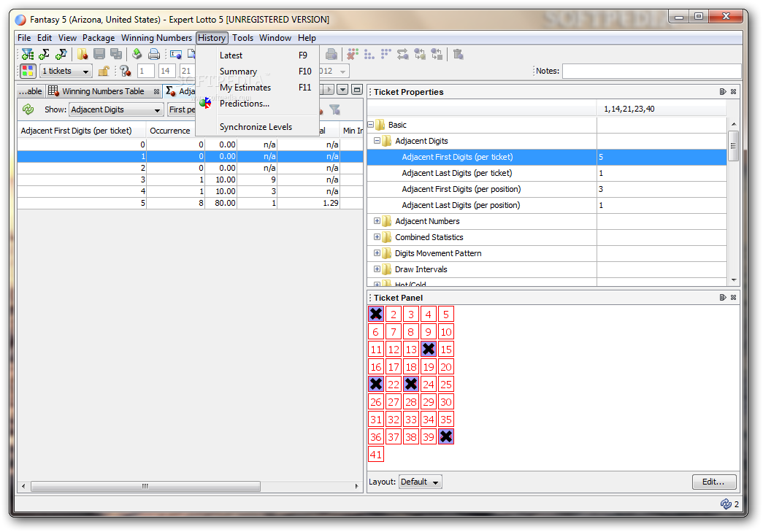Click the Ticket Properties vertical scrollbar thumb
Image resolution: width=763 pixels, height=532 pixels.
tap(733, 146)
